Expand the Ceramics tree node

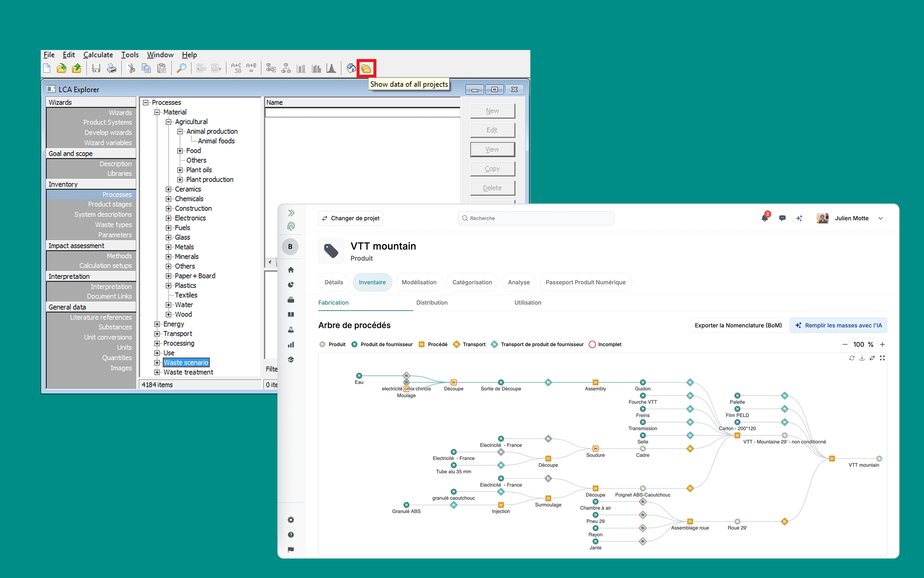tap(169, 189)
